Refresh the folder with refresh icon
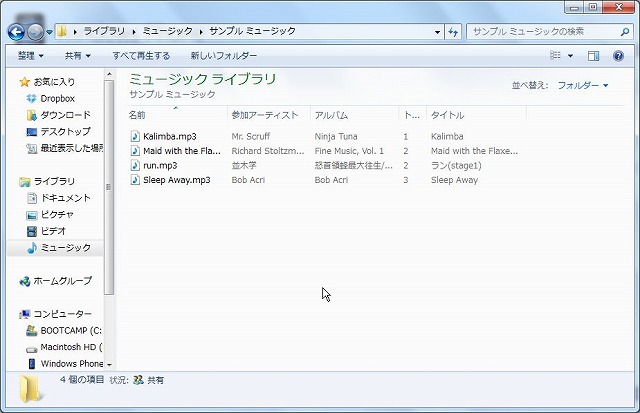 (x=453, y=32)
